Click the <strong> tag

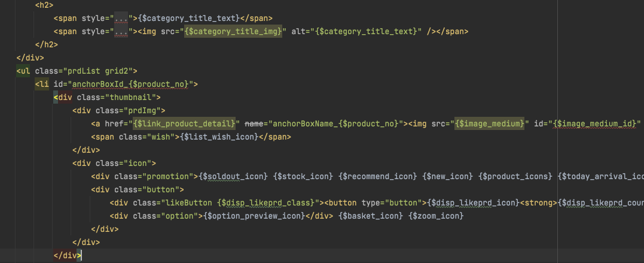(539, 202)
